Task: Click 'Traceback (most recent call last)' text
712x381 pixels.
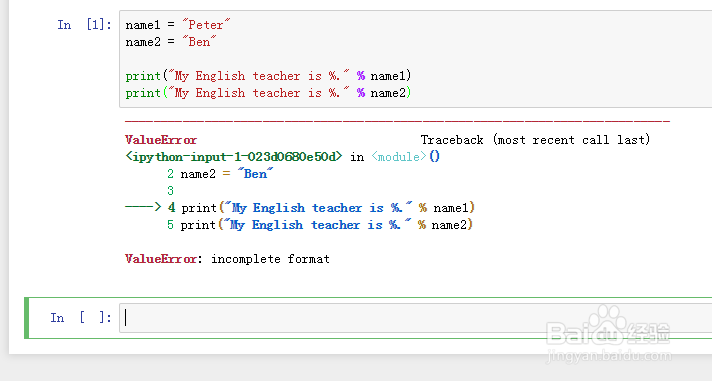Action: click(535, 140)
